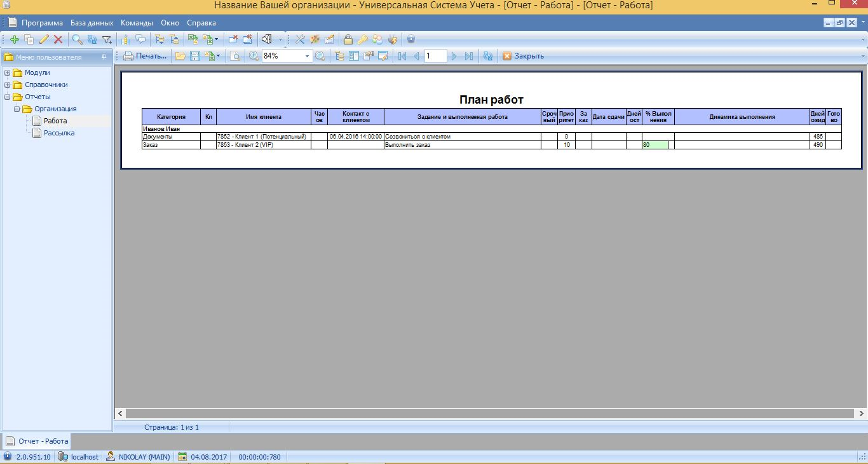
Task: Click the Печать... print button
Action: point(145,56)
